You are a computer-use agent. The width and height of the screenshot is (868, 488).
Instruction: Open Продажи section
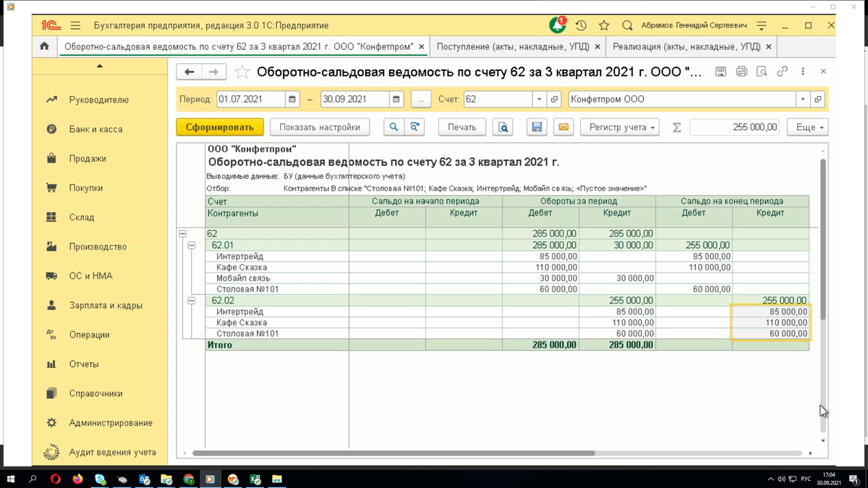click(88, 158)
